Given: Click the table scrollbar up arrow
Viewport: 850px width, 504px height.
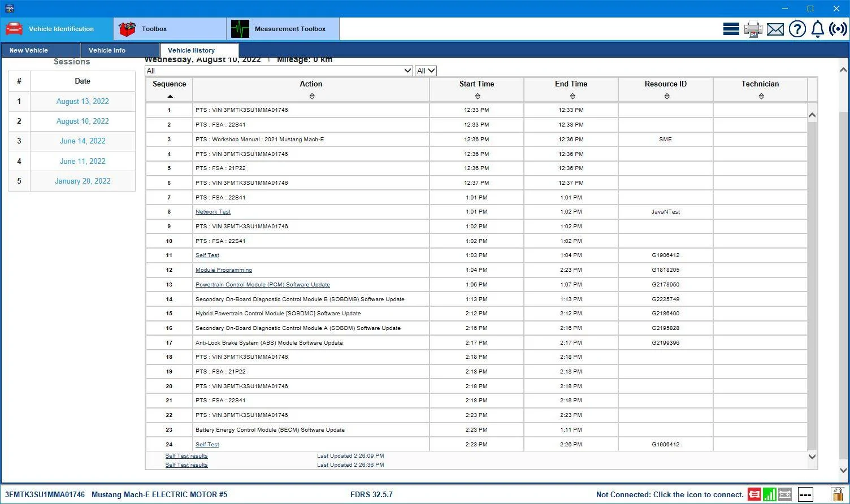Looking at the screenshot, I should pyautogui.click(x=812, y=115).
